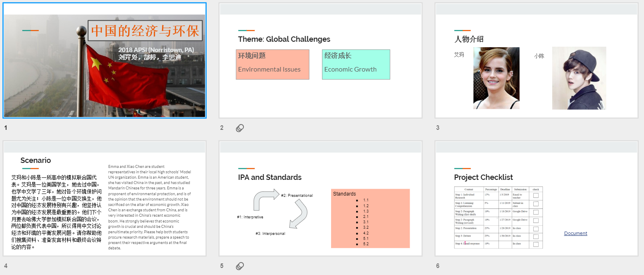Screen dimensions: 644x275
Task: Click the animation icon below slide 2
Action: click(240, 128)
